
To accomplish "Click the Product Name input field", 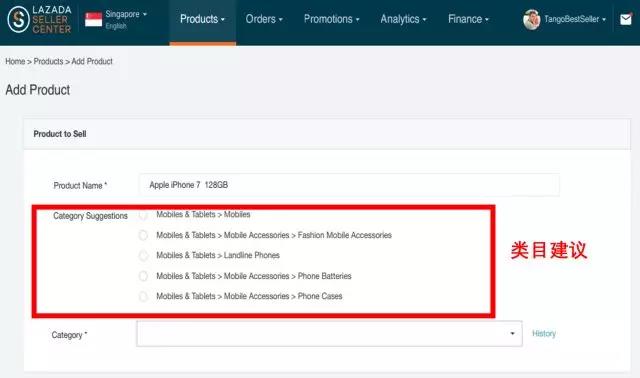I will [349, 185].
